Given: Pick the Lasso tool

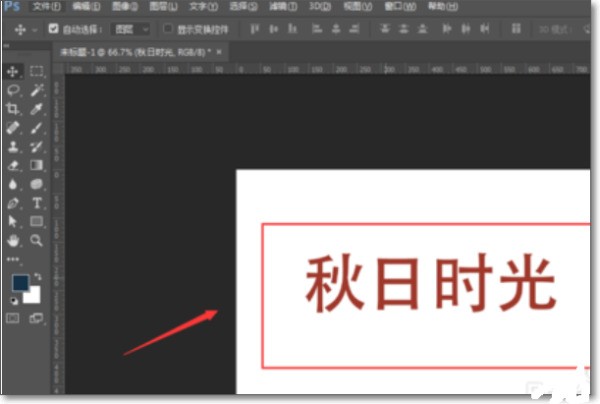Looking at the screenshot, I should click(13, 89).
